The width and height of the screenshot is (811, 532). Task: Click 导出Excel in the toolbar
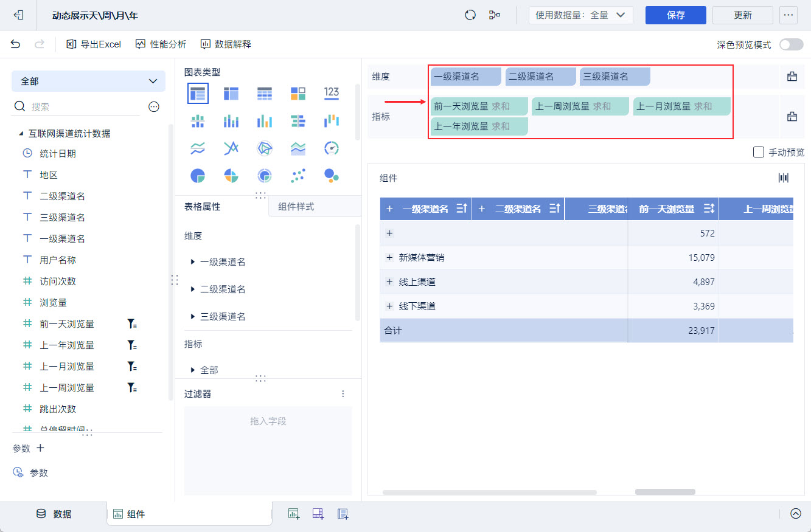(94, 44)
